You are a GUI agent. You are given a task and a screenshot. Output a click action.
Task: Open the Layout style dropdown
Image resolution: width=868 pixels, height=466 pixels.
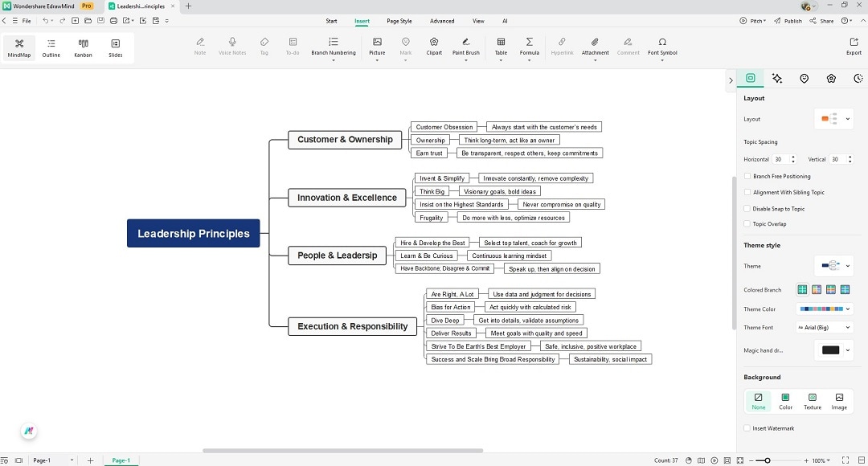(x=833, y=118)
